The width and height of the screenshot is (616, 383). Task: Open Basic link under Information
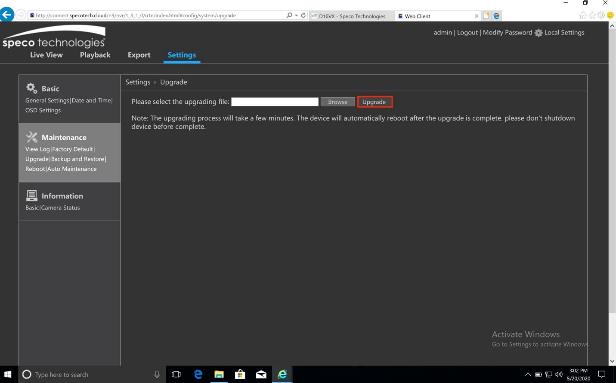point(31,208)
